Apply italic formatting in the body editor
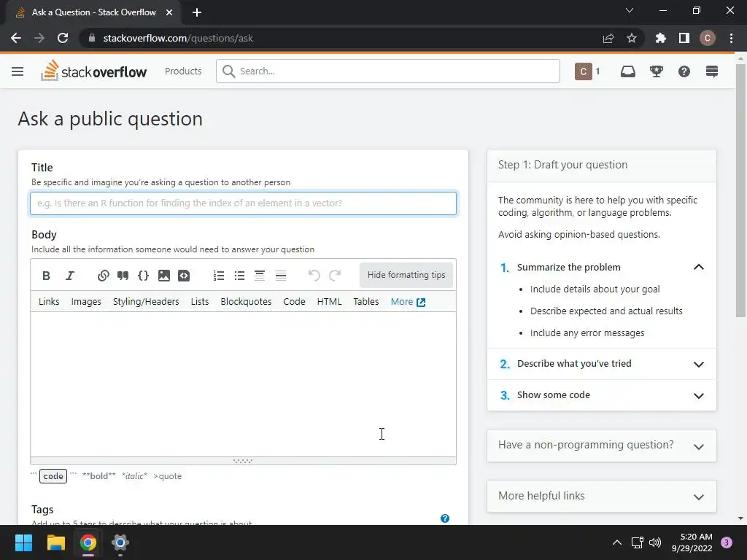 coord(70,276)
